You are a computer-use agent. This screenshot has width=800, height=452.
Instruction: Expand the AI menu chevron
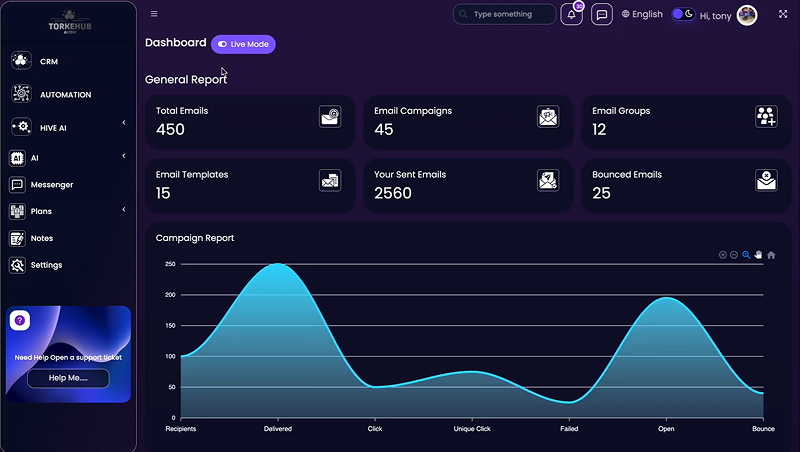123,156
